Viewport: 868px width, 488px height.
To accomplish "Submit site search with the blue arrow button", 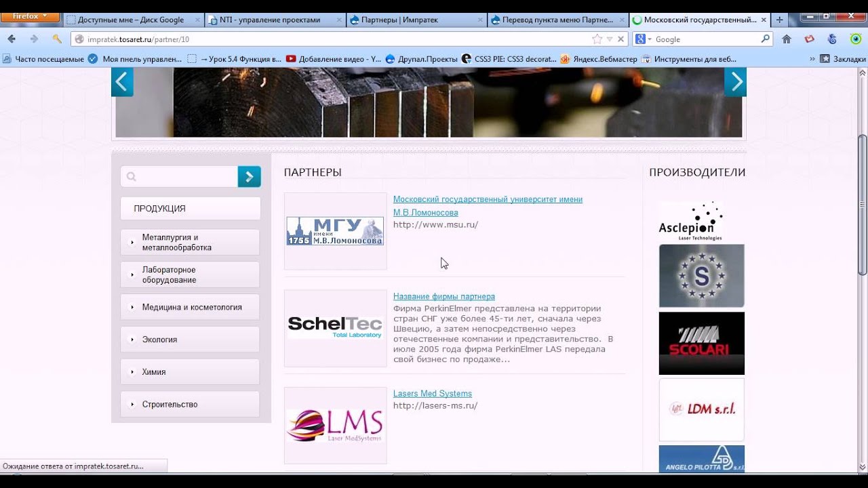I will [x=249, y=176].
